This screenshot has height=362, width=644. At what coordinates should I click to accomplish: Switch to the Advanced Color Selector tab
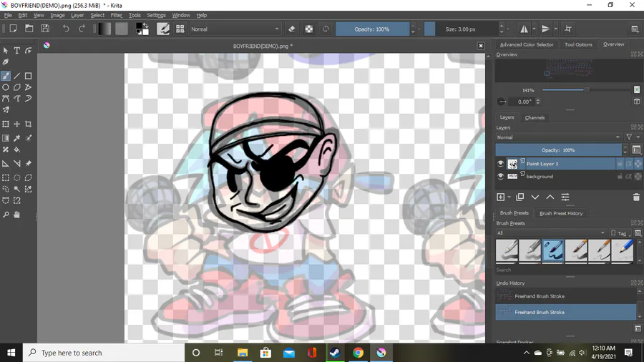coord(527,44)
